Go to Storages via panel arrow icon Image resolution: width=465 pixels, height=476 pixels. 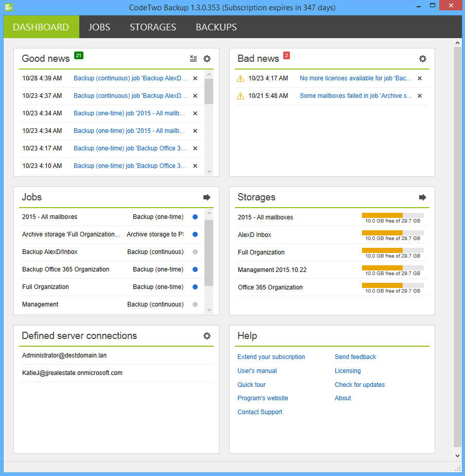(x=422, y=197)
